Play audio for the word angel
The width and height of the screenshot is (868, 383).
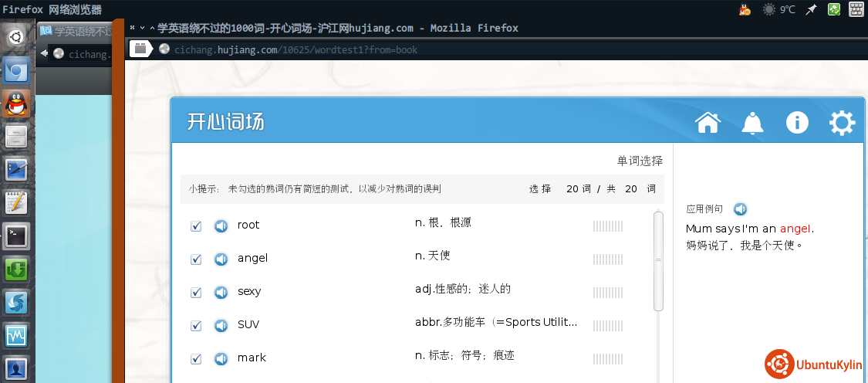(221, 259)
